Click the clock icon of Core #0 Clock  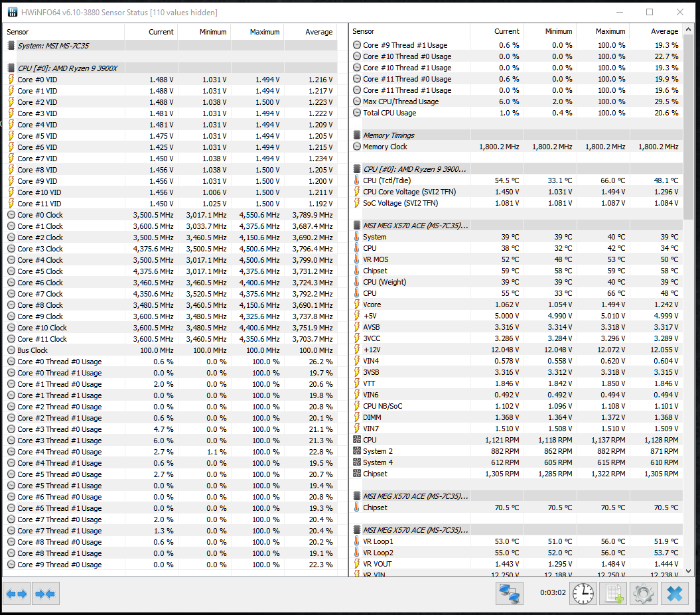click(11, 215)
